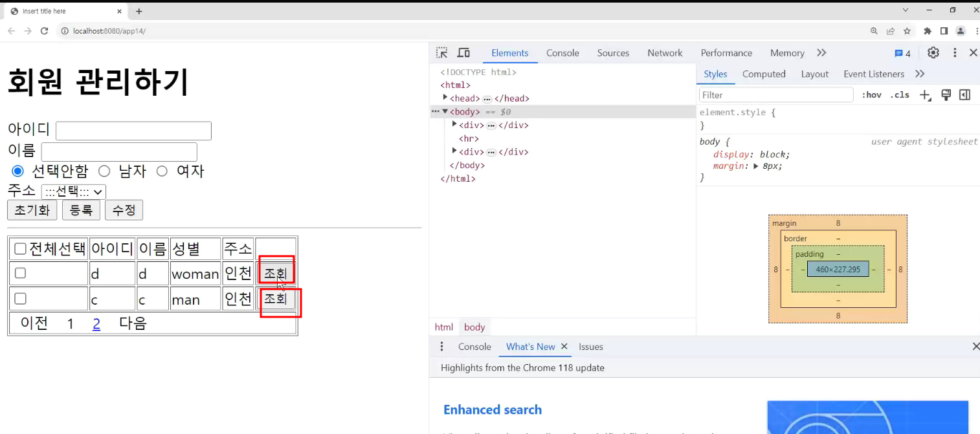Collapse the body element in DOM tree
Viewport: 980px width, 434px height.
coord(445,111)
